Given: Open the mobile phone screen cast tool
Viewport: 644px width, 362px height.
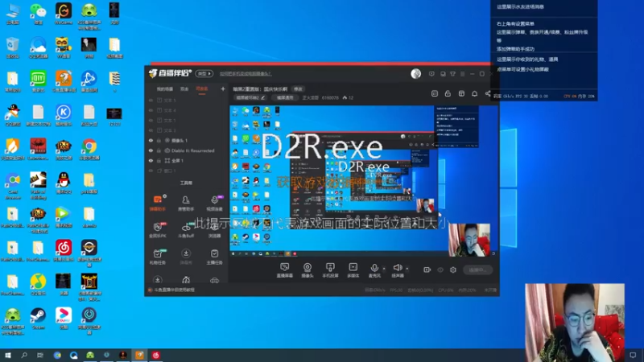Looking at the screenshot, I should (330, 270).
